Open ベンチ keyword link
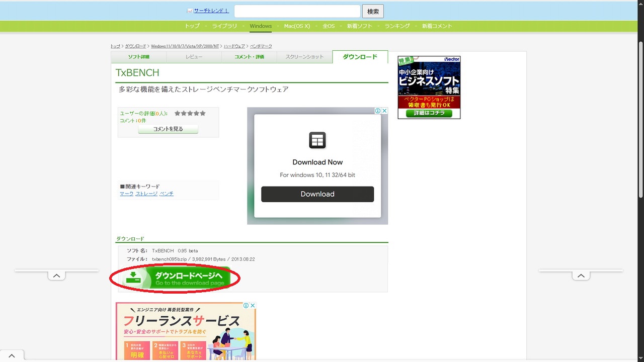The width and height of the screenshot is (644, 362). click(x=167, y=194)
